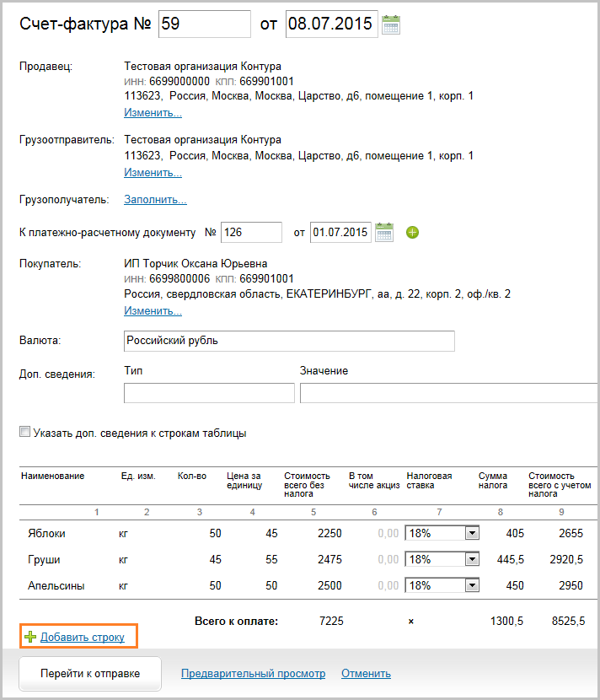The height and width of the screenshot is (700, 600).
Task: Click the Тип input field
Action: [x=209, y=393]
